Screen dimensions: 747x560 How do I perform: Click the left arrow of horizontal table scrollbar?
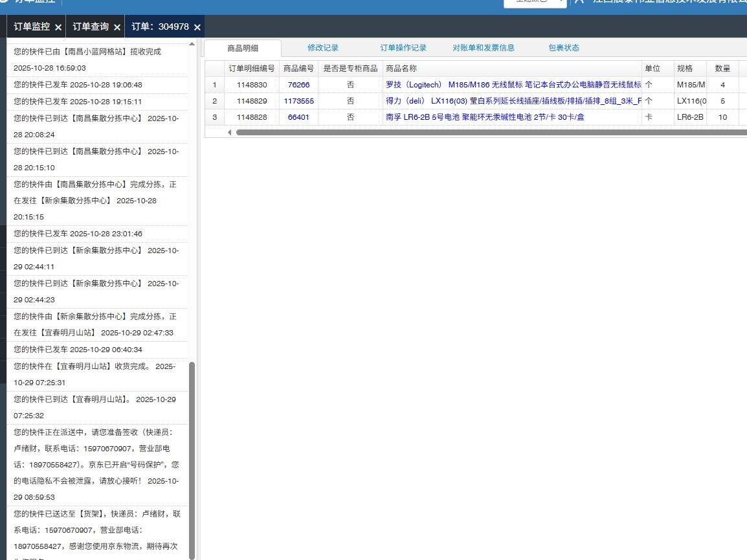pos(229,132)
